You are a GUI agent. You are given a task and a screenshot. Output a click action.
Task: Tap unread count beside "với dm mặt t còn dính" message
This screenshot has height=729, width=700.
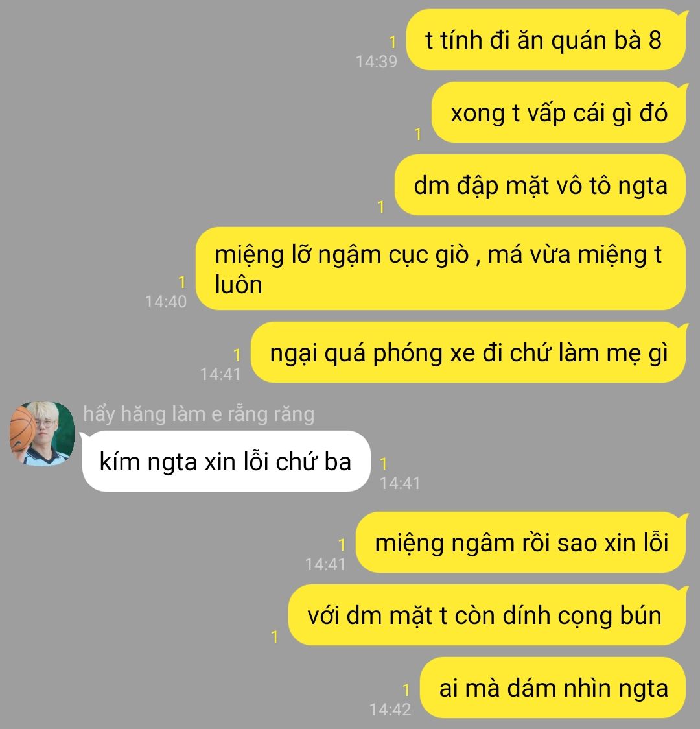pyautogui.click(x=275, y=637)
